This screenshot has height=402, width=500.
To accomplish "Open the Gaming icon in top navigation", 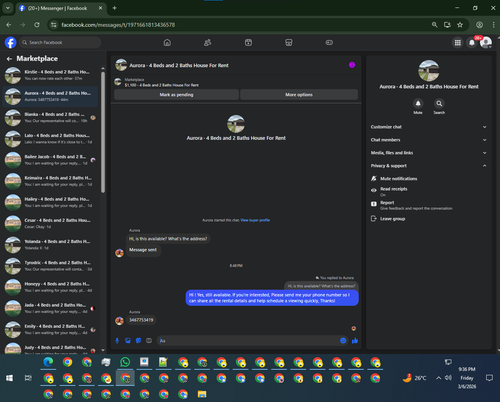I will (329, 43).
